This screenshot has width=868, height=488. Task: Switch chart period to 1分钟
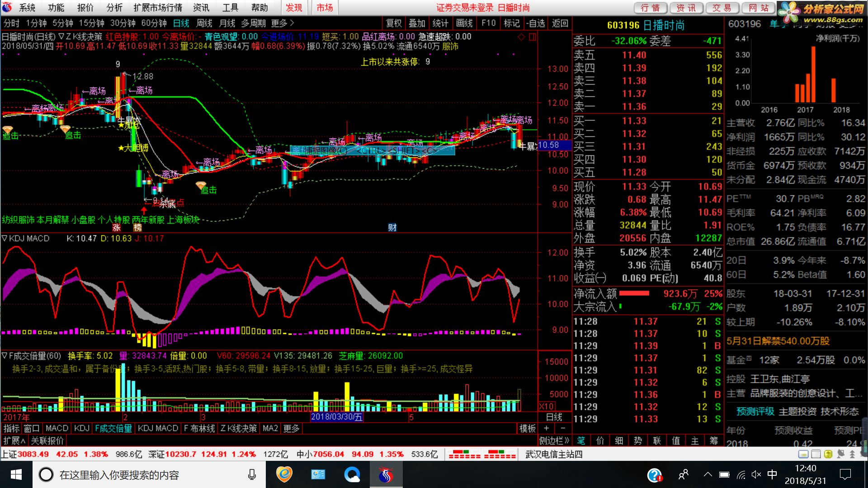tap(36, 23)
